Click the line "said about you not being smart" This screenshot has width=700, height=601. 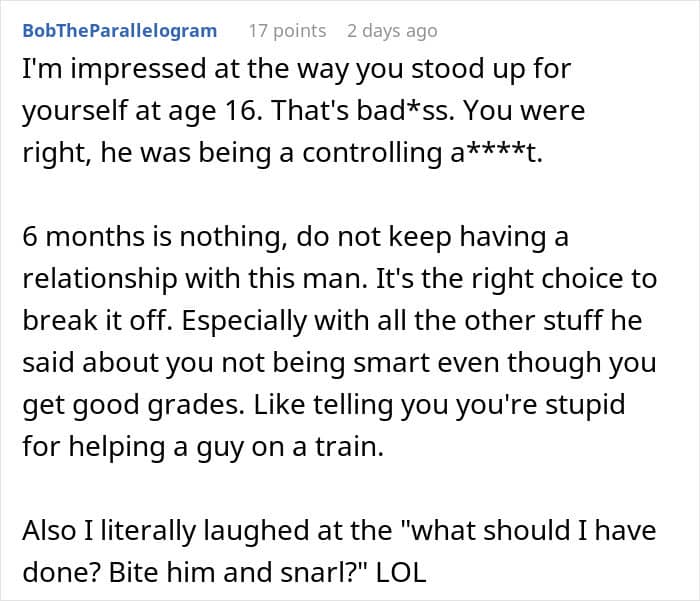coord(340,363)
